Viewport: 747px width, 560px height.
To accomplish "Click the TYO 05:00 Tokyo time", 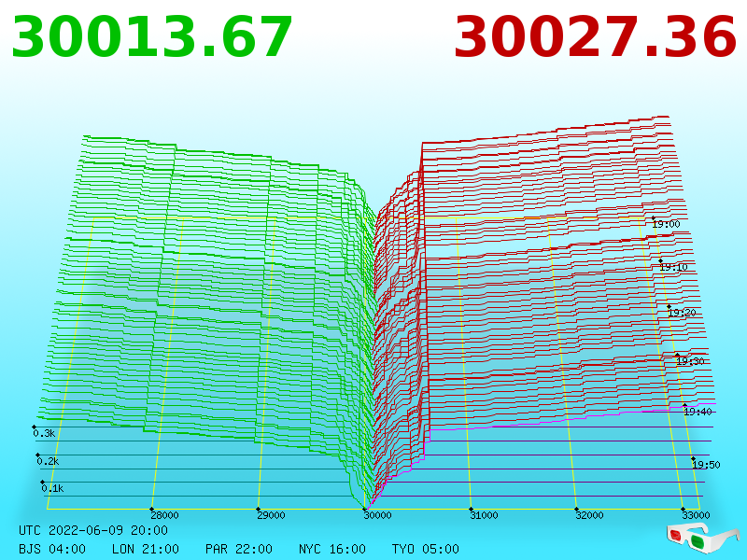I will [x=426, y=549].
